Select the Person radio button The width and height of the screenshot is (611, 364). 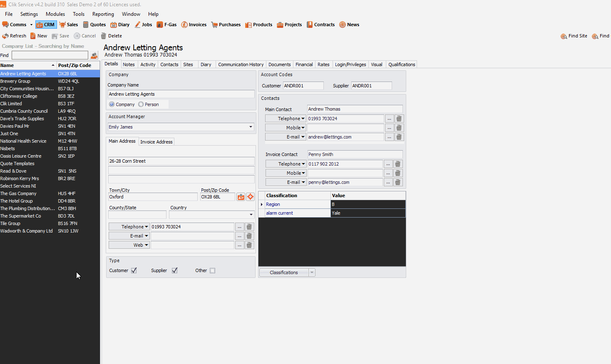[x=141, y=104]
